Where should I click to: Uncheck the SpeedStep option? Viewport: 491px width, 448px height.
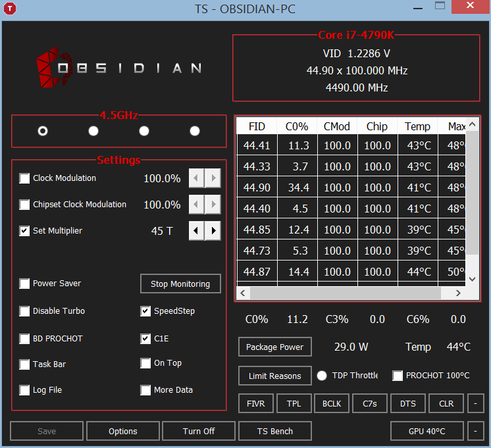coord(146,311)
